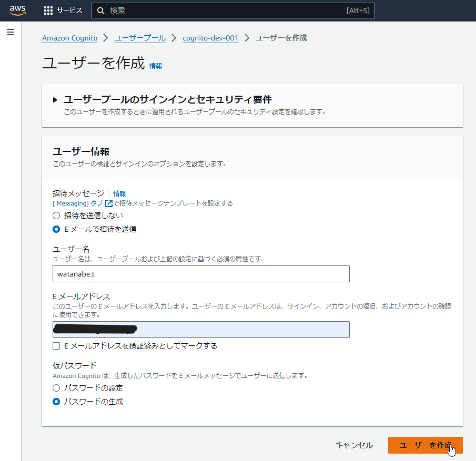476x461 pixels.
Task: Select パスワードの設定 radio button
Action: pyautogui.click(x=56, y=388)
